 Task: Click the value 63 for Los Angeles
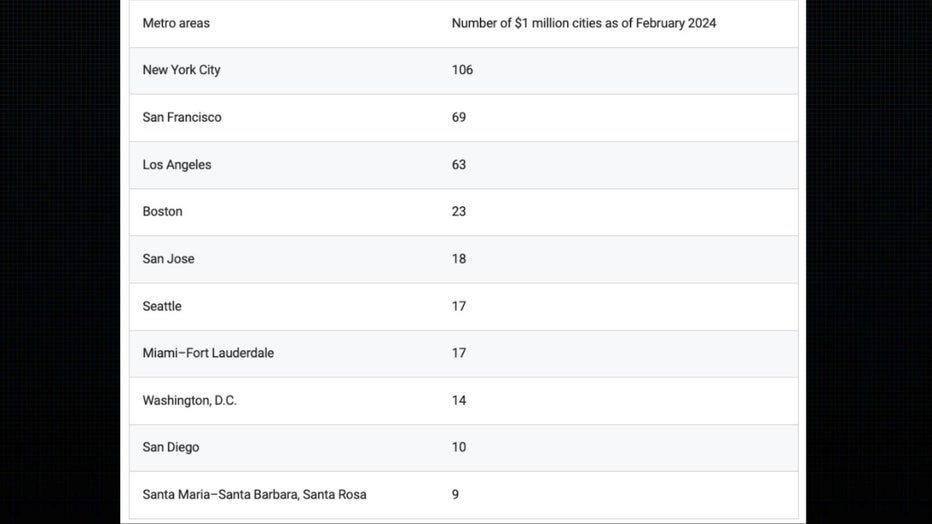(x=459, y=164)
